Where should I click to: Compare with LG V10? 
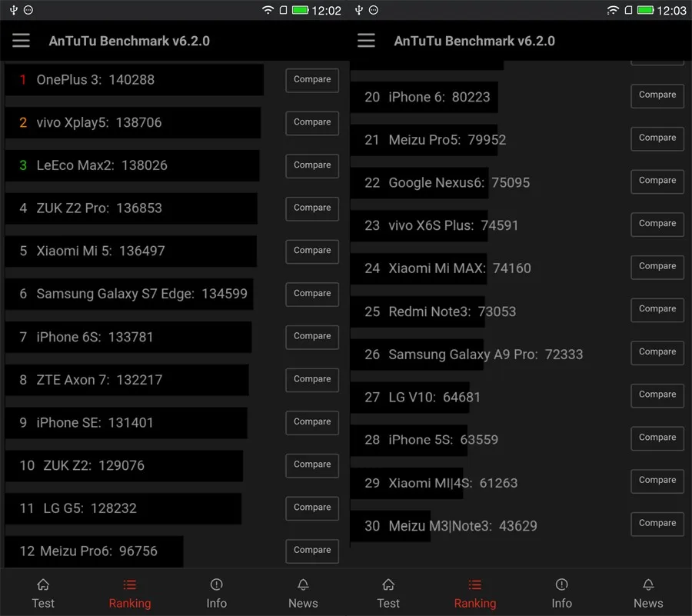click(x=657, y=395)
